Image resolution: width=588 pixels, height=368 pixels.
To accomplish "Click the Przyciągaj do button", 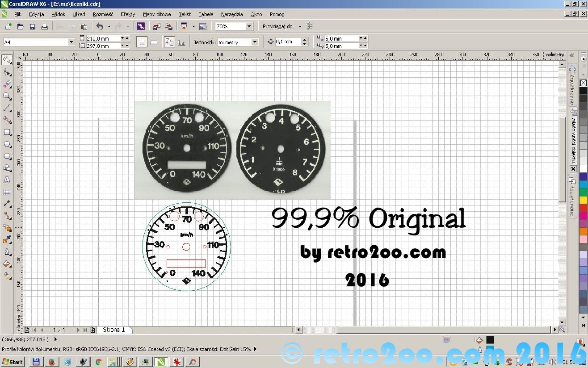I will (277, 26).
